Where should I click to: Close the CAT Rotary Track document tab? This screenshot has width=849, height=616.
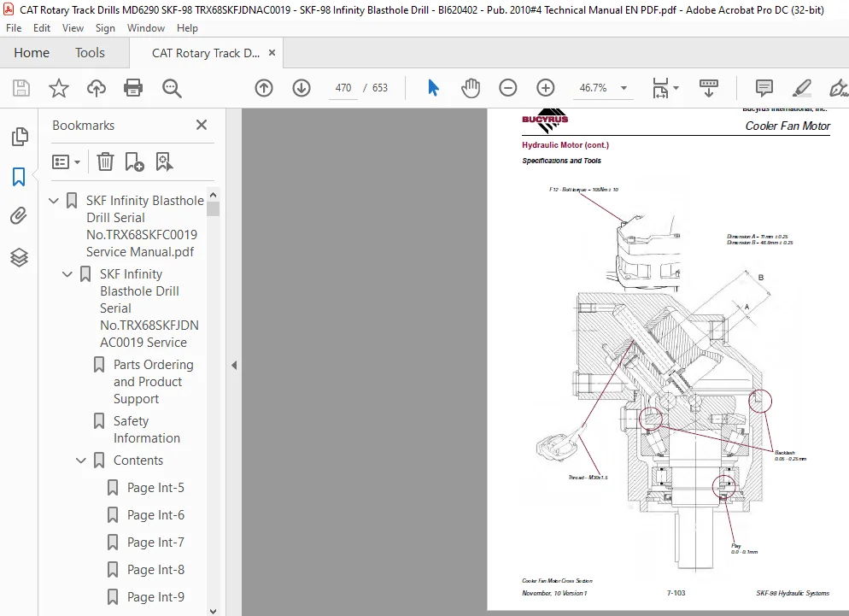(x=272, y=53)
